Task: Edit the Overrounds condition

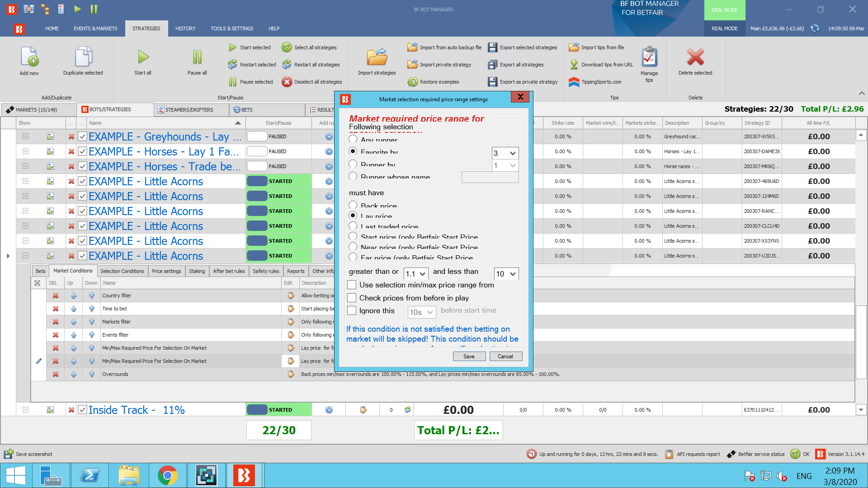Action: pyautogui.click(x=291, y=374)
